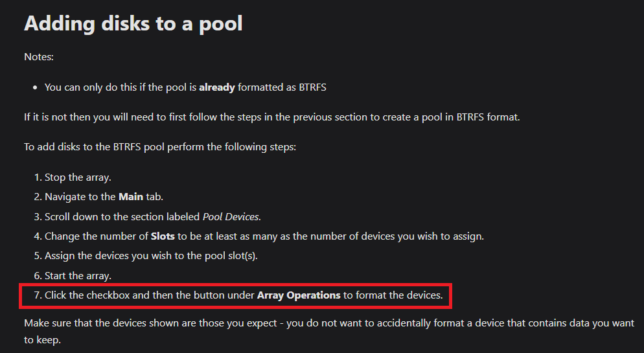The image size is (644, 353).
Task: Click the bold word "already"
Action: click(217, 87)
